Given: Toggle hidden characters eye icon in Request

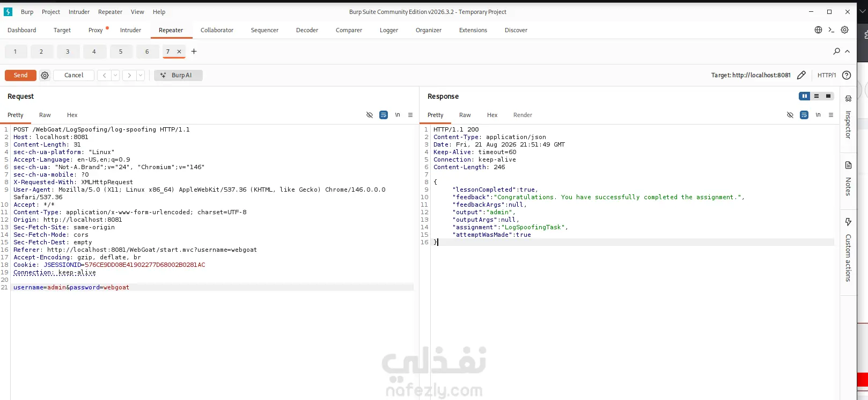Looking at the screenshot, I should pos(370,115).
